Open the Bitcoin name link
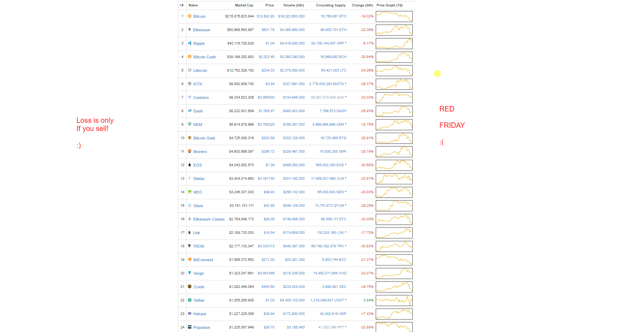The width and height of the screenshot is (644, 332). coord(199,16)
